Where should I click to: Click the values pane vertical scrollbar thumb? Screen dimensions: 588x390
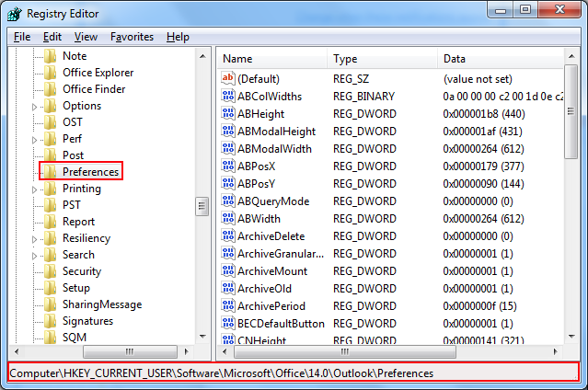point(571,111)
